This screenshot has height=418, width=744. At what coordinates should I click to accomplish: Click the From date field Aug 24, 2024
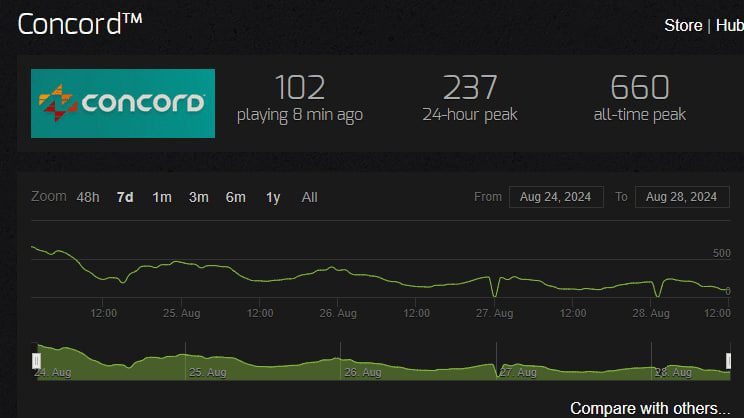point(556,197)
